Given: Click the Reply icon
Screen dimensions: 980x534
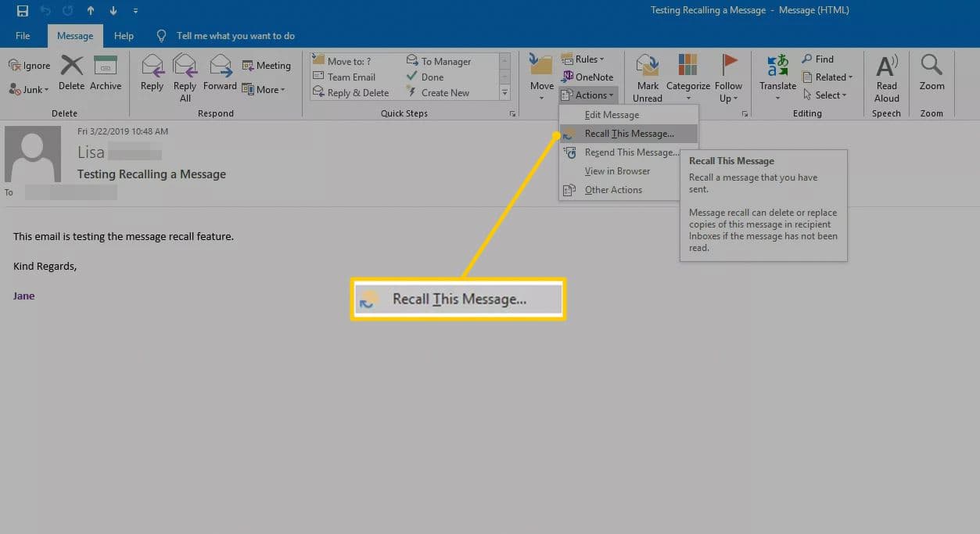Looking at the screenshot, I should pyautogui.click(x=152, y=66).
